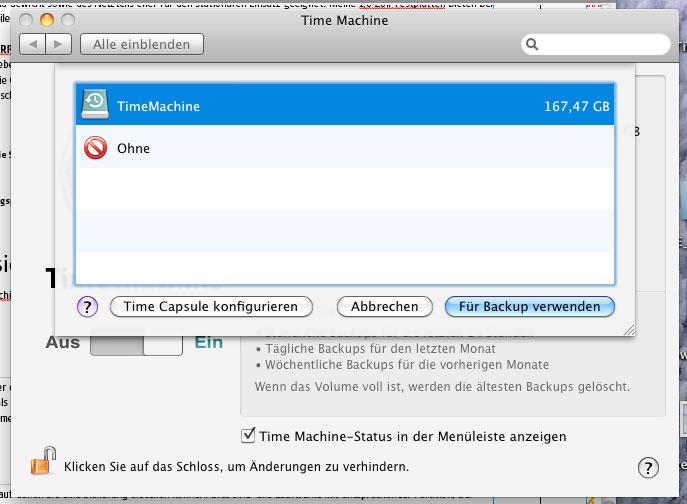
Task: Go forward with the right arrow button
Action: tap(58, 44)
